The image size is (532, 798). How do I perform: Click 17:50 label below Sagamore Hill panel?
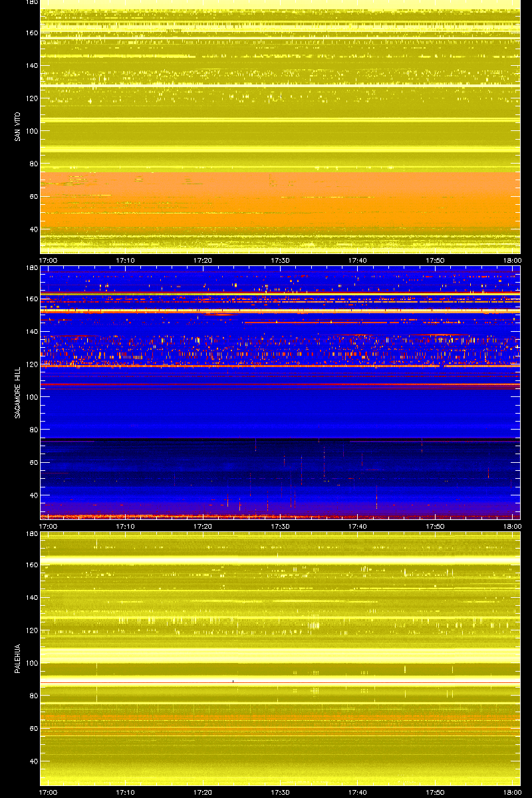436,526
